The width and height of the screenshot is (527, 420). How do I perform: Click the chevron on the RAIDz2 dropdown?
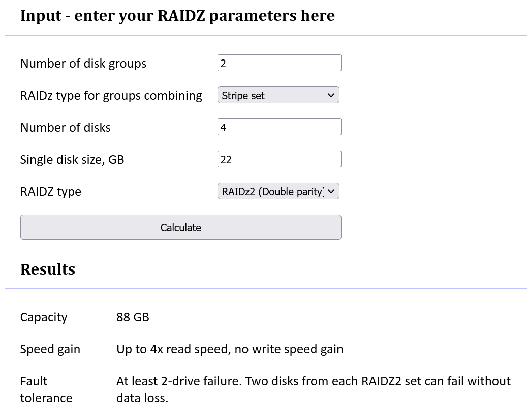coord(331,191)
